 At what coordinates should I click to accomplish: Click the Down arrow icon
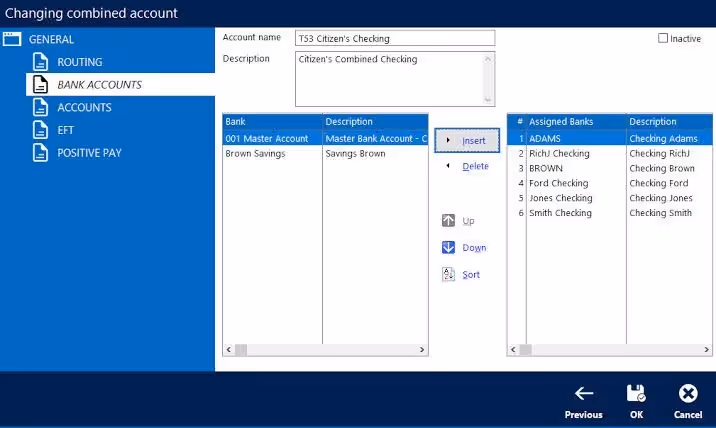click(x=448, y=248)
